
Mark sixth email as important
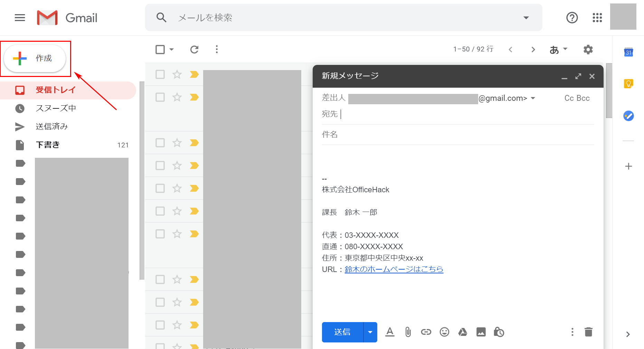(x=194, y=211)
